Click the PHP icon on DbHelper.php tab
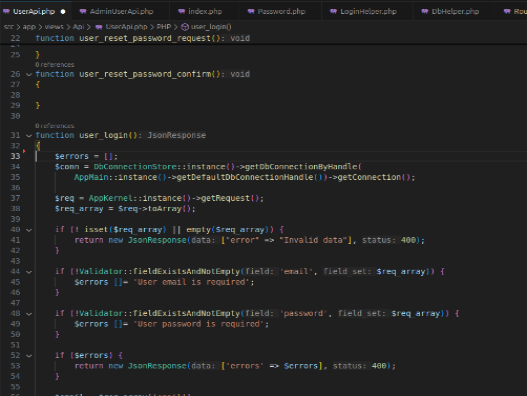 425,11
